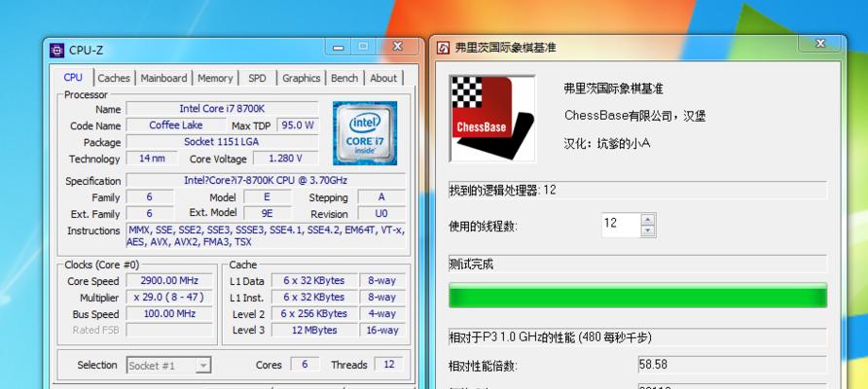Open the Mainboard tab

[x=163, y=78]
